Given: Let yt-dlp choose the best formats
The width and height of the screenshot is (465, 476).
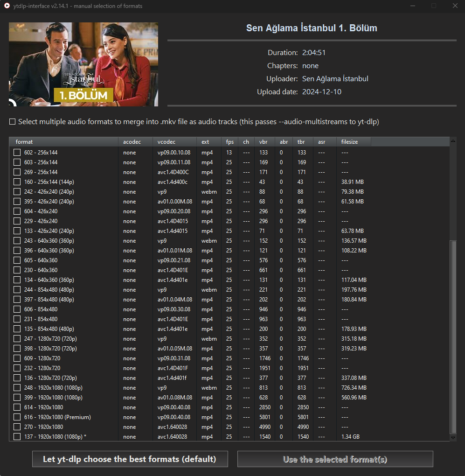Looking at the screenshot, I should click(x=130, y=459).
